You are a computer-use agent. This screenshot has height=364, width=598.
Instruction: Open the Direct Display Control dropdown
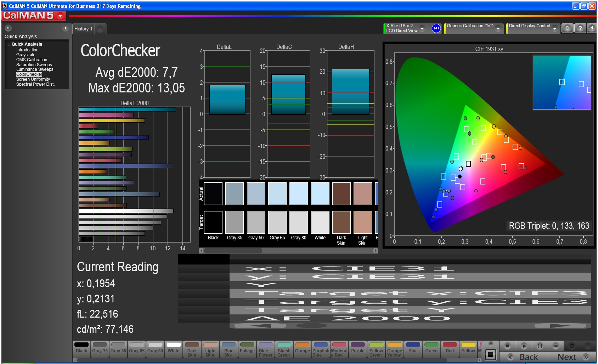(x=555, y=28)
